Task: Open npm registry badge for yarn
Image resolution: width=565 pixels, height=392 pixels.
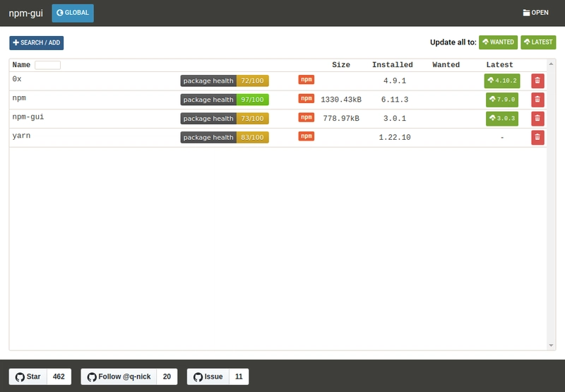Action: [x=307, y=136]
